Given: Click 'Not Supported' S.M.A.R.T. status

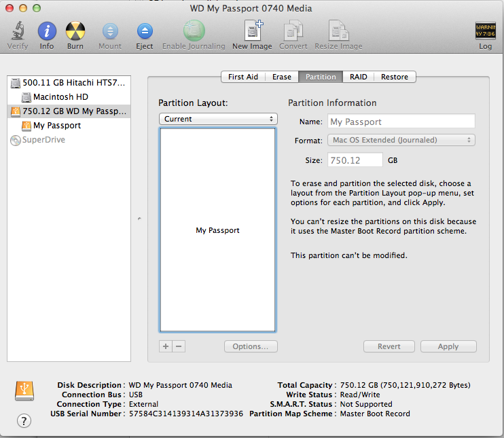Looking at the screenshot, I should click(x=366, y=404).
